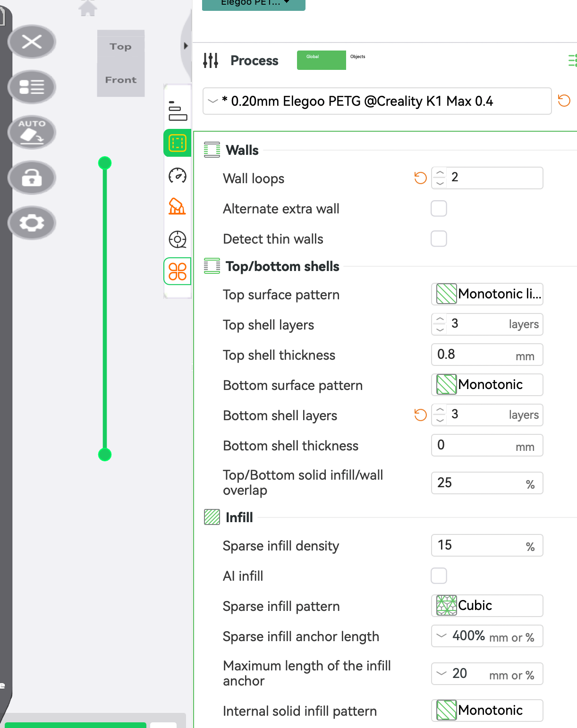Open the list view icon in left toolbar

(x=32, y=87)
